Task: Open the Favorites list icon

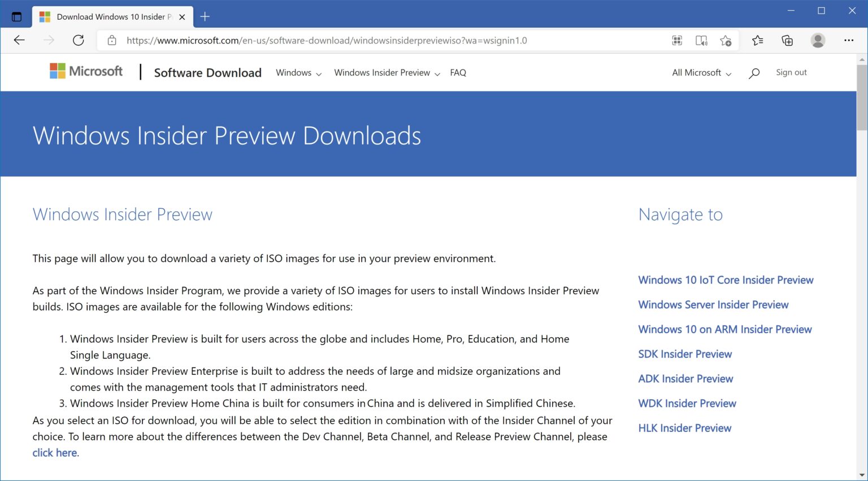Action: [x=758, y=40]
